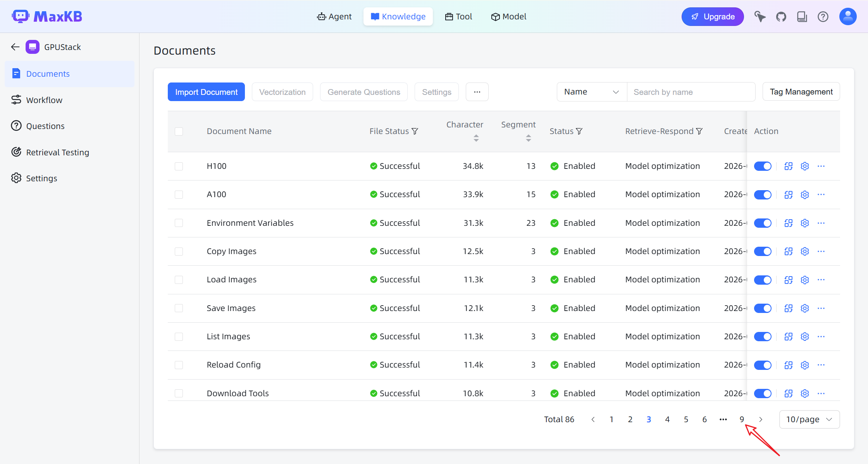Viewport: 868px width, 464px height.
Task: Check the select-all header checkbox
Action: tap(179, 131)
